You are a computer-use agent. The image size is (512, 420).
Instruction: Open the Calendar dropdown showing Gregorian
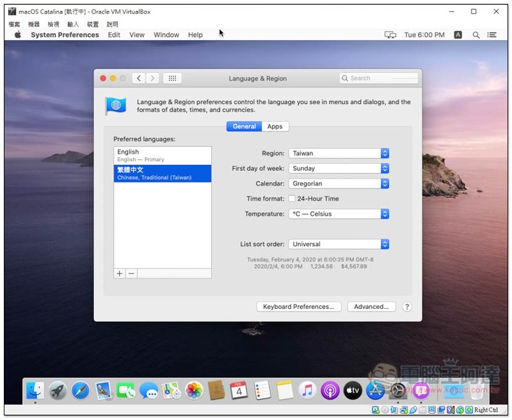coord(339,183)
